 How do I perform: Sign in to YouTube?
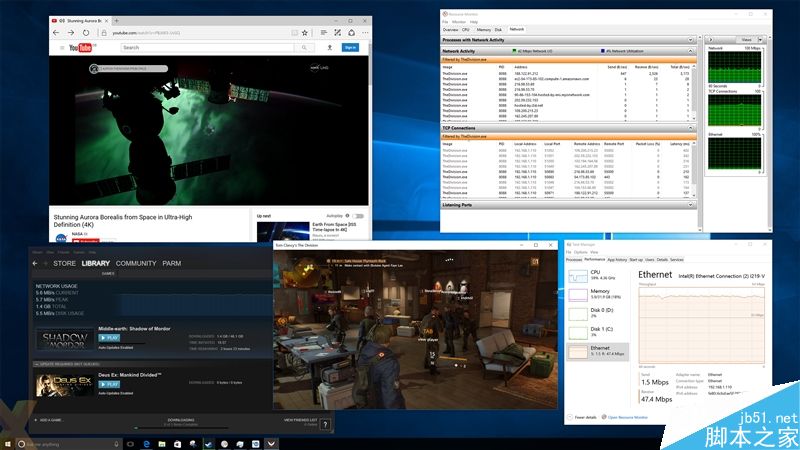(x=350, y=47)
